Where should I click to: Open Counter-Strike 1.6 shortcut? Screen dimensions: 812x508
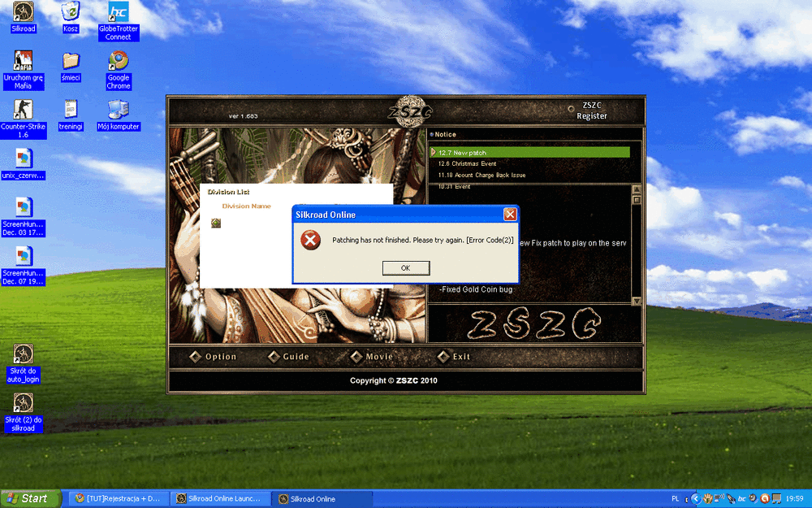24,119
